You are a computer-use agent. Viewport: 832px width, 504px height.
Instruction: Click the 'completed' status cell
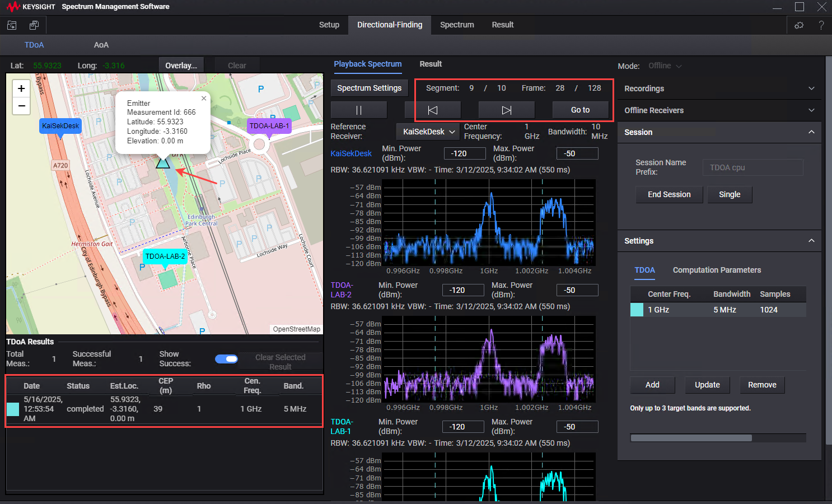click(x=85, y=409)
